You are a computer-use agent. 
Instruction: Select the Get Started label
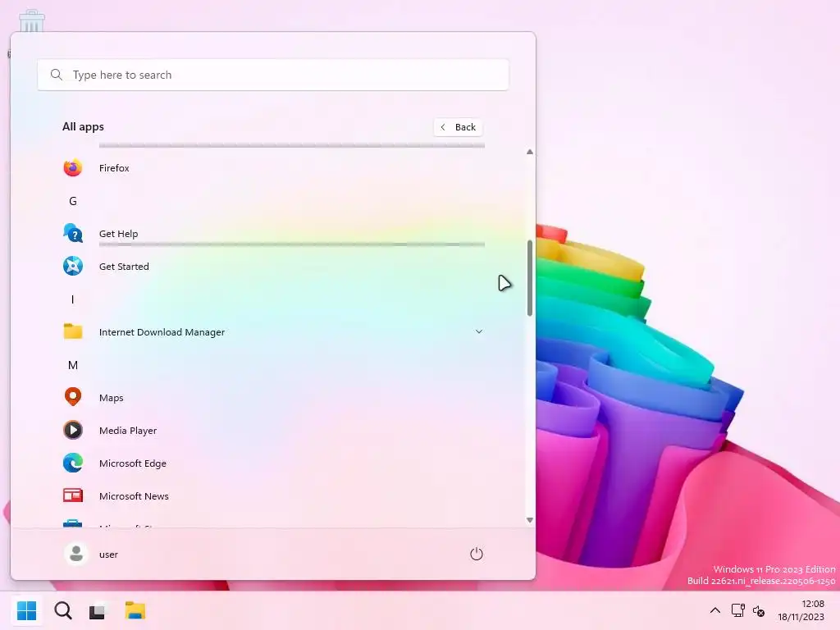pyautogui.click(x=124, y=267)
